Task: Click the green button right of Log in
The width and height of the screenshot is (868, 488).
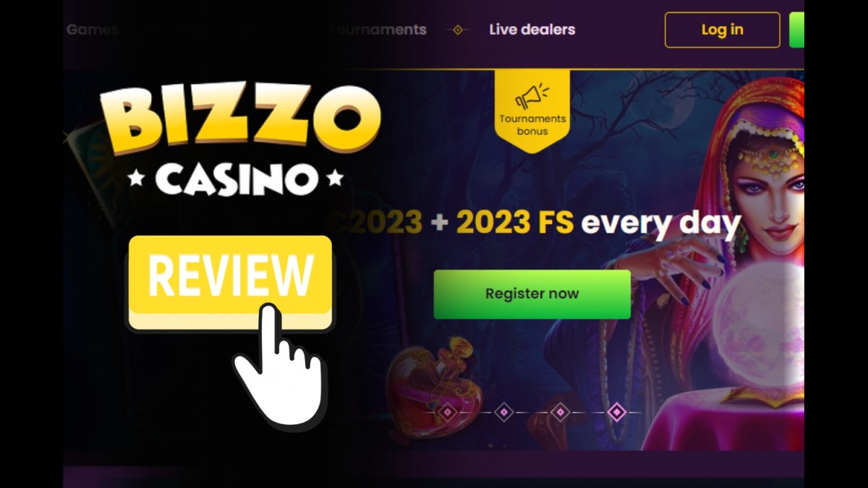Action: point(796,30)
